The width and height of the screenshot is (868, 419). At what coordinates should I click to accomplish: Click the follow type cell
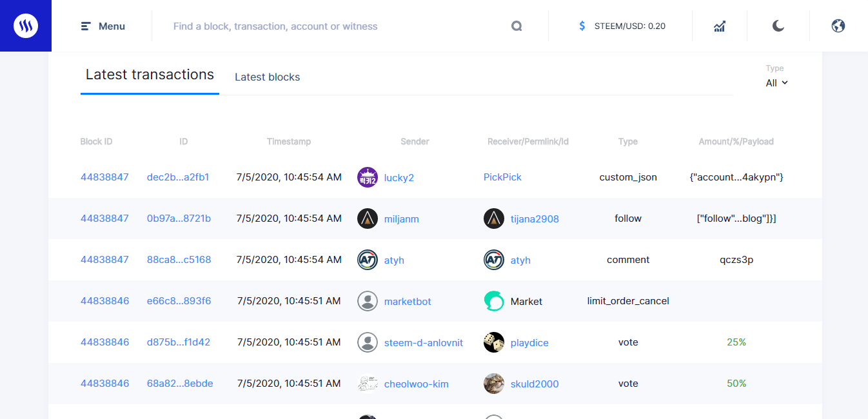pos(628,219)
